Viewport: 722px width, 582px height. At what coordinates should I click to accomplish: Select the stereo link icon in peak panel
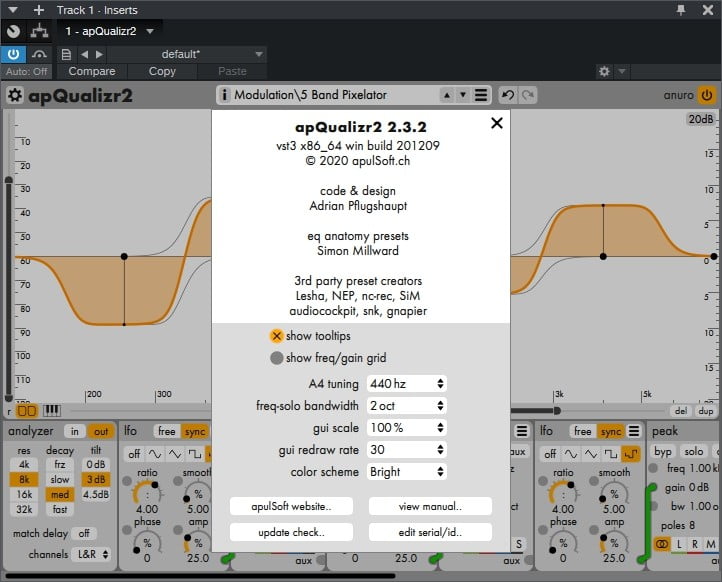tap(662, 544)
